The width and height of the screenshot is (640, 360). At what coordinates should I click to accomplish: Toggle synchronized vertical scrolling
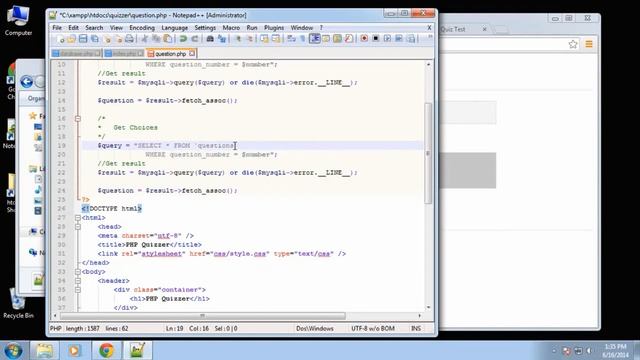click(x=264, y=39)
